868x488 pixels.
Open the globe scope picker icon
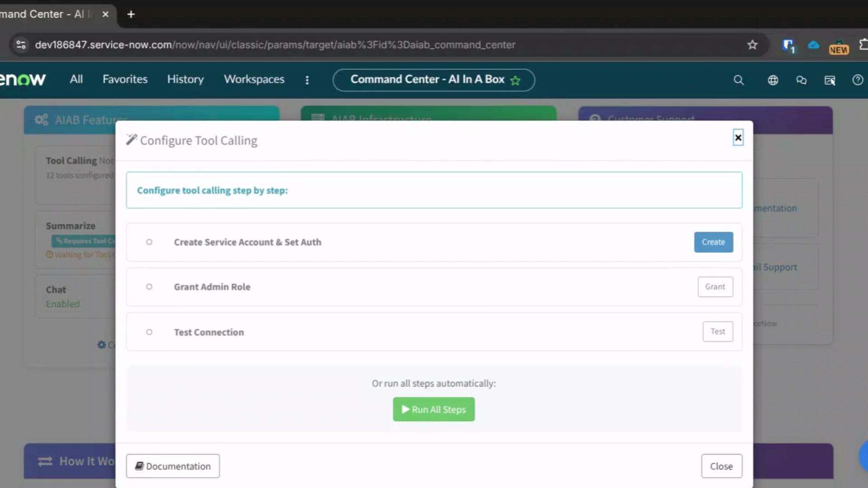(x=773, y=80)
